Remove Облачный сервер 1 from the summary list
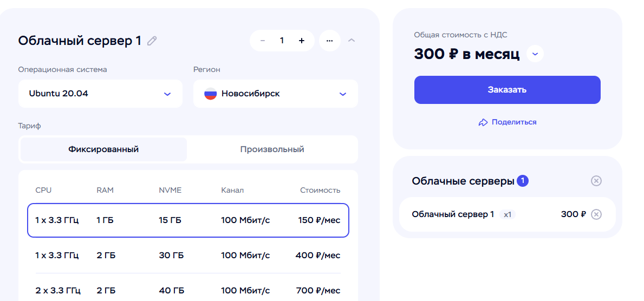 (x=596, y=214)
